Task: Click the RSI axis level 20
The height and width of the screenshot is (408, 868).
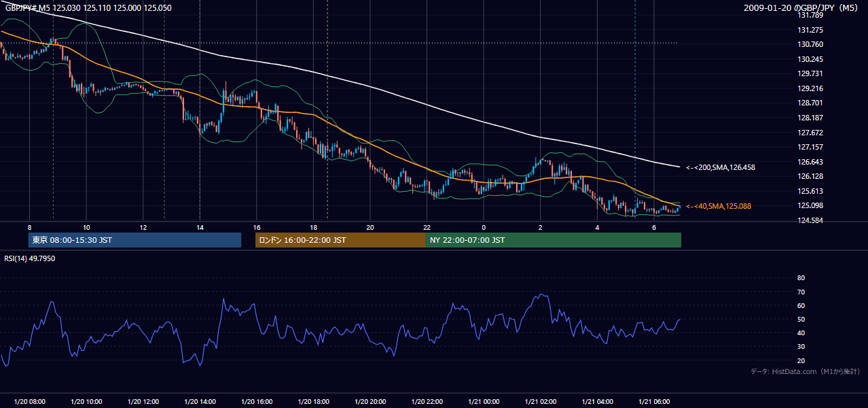Action: coord(801,360)
